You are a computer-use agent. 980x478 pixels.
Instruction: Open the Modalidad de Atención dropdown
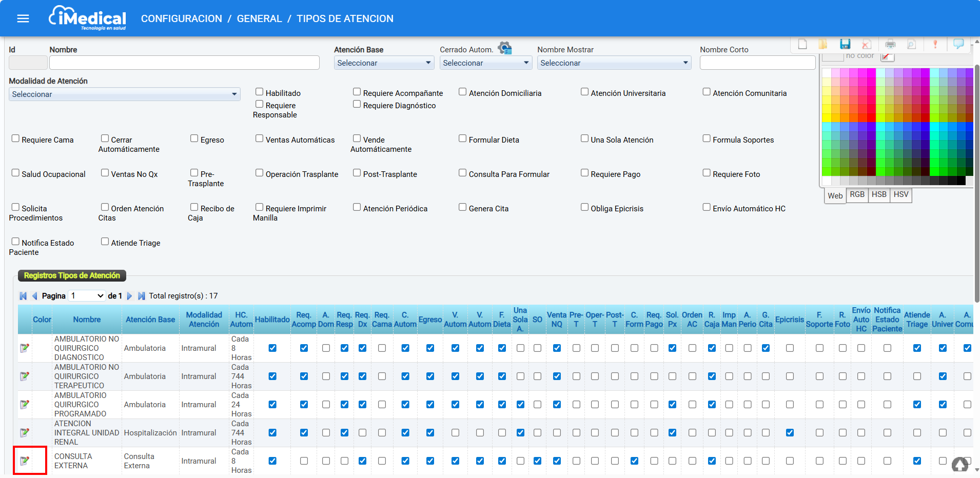[x=124, y=94]
